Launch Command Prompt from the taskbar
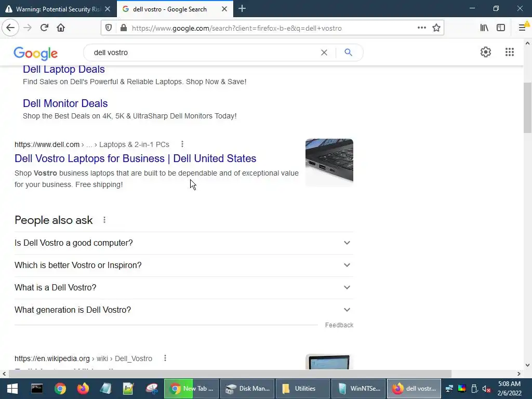 pyautogui.click(x=37, y=389)
